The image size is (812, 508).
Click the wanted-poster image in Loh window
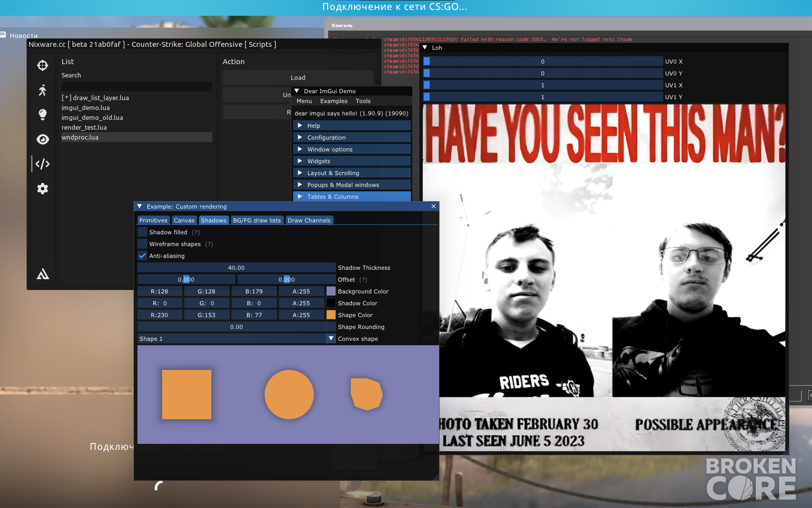click(604, 278)
